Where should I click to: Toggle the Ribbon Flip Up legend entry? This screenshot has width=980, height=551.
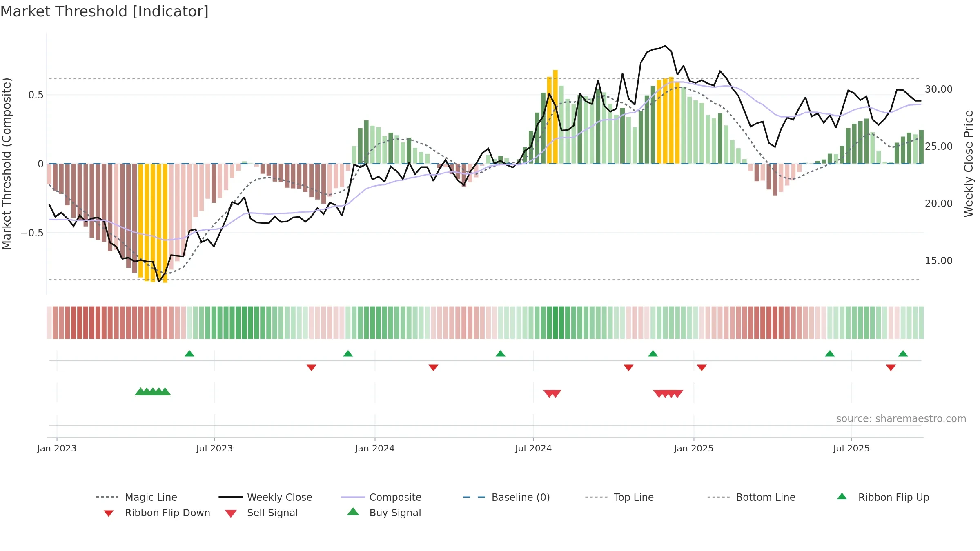883,497
